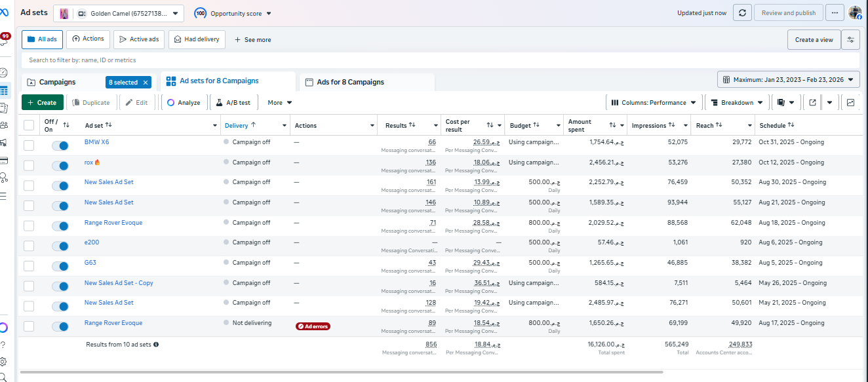Click the export share icon button
The height and width of the screenshot is (382, 868).
[813, 102]
